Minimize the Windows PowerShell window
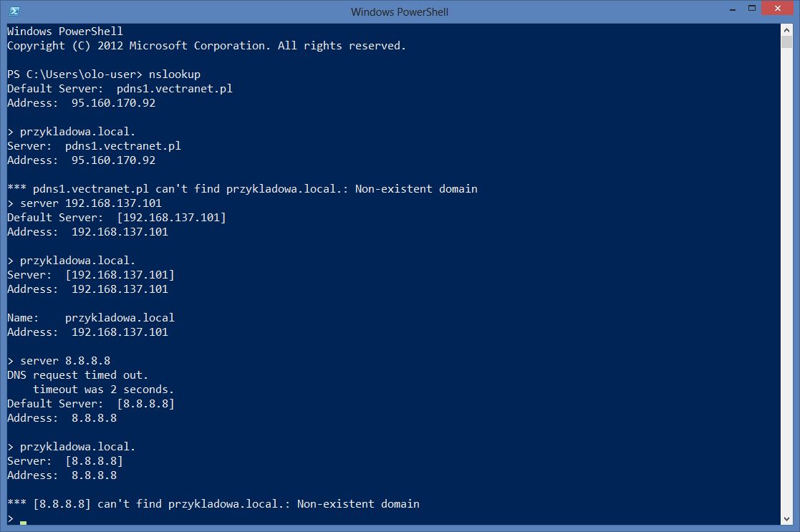 point(733,9)
